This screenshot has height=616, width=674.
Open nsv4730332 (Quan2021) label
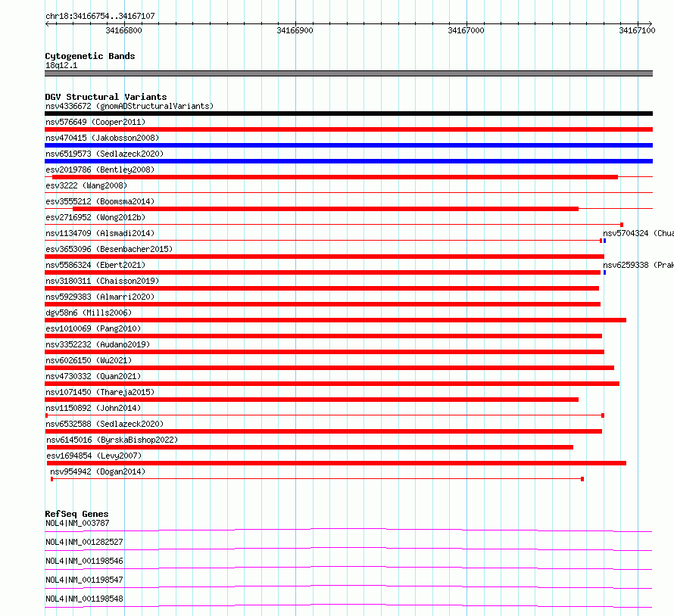pos(93,376)
